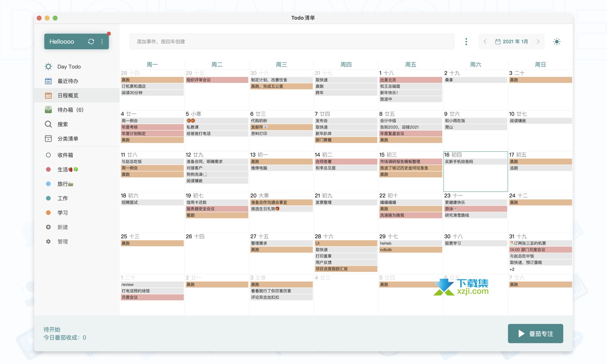Select 日程概览 in the sidebar

coord(68,95)
